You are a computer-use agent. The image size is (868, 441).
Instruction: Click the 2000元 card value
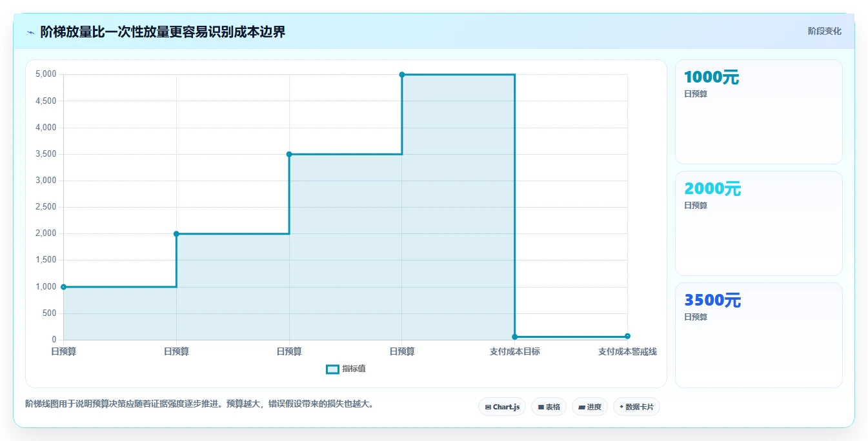pyautogui.click(x=712, y=189)
